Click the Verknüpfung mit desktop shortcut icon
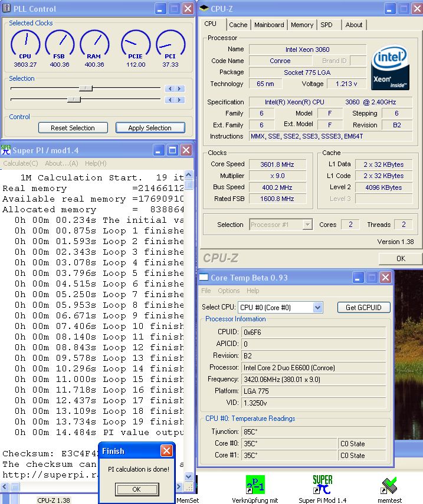Viewport: 423px width, 504px height. (255, 486)
